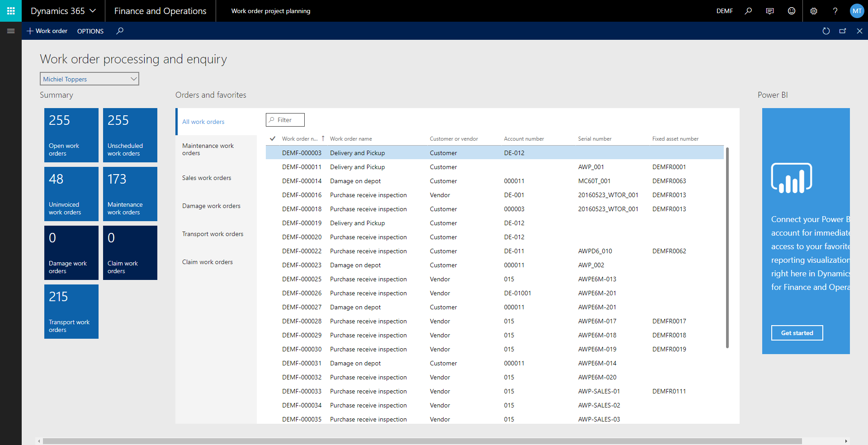This screenshot has height=445, width=868.
Task: Open the global search magnifier icon
Action: tap(748, 11)
